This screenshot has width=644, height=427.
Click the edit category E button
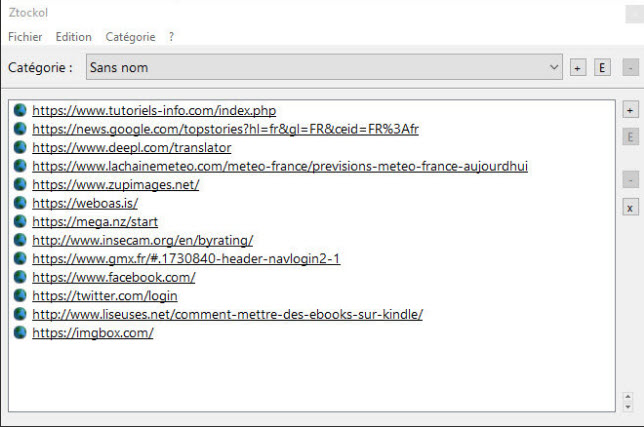(x=602, y=68)
